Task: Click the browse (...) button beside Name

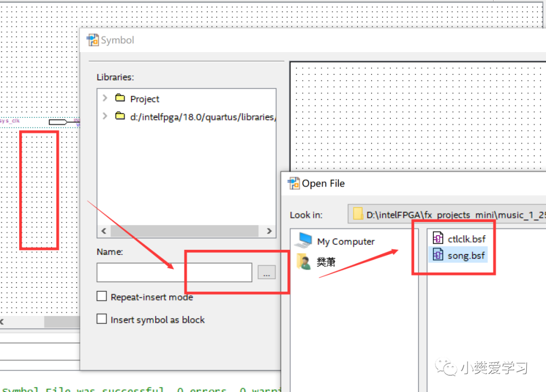Action: pos(267,272)
